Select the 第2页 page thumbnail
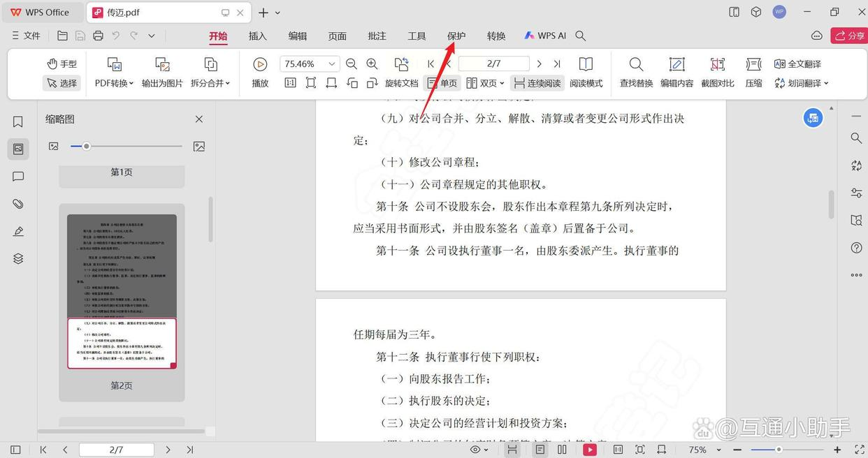The image size is (868, 458). [122, 290]
